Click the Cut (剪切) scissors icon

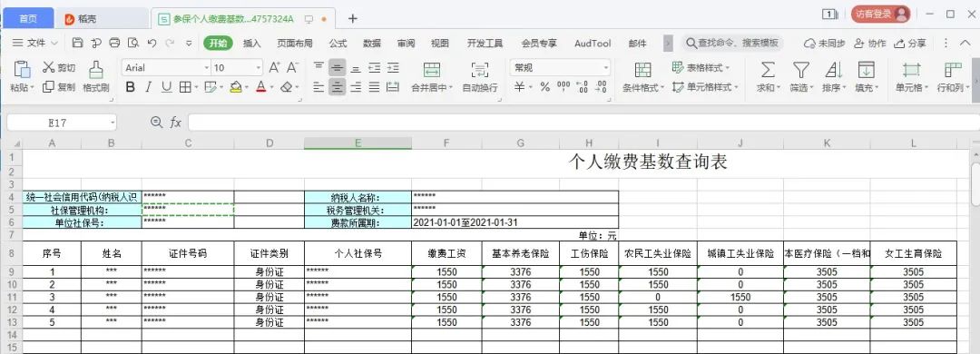[x=49, y=67]
